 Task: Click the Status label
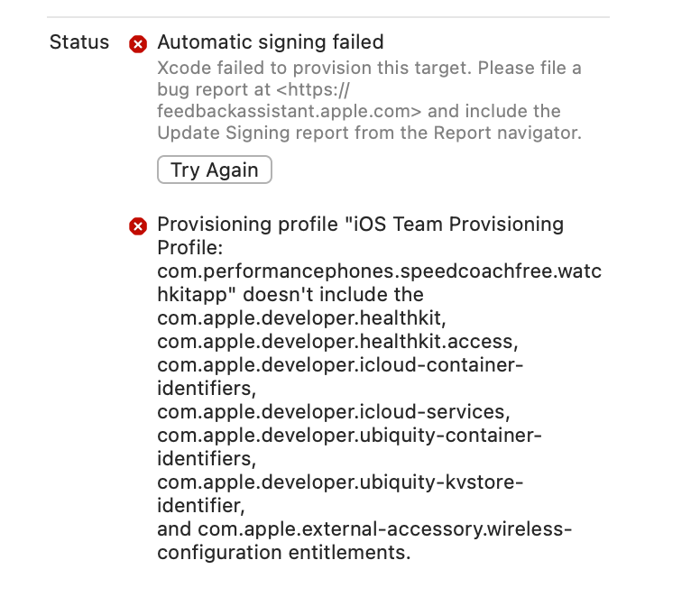pos(79,42)
